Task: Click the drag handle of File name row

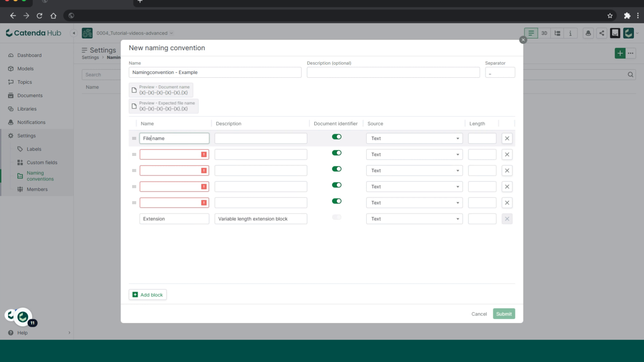Action: click(x=134, y=138)
